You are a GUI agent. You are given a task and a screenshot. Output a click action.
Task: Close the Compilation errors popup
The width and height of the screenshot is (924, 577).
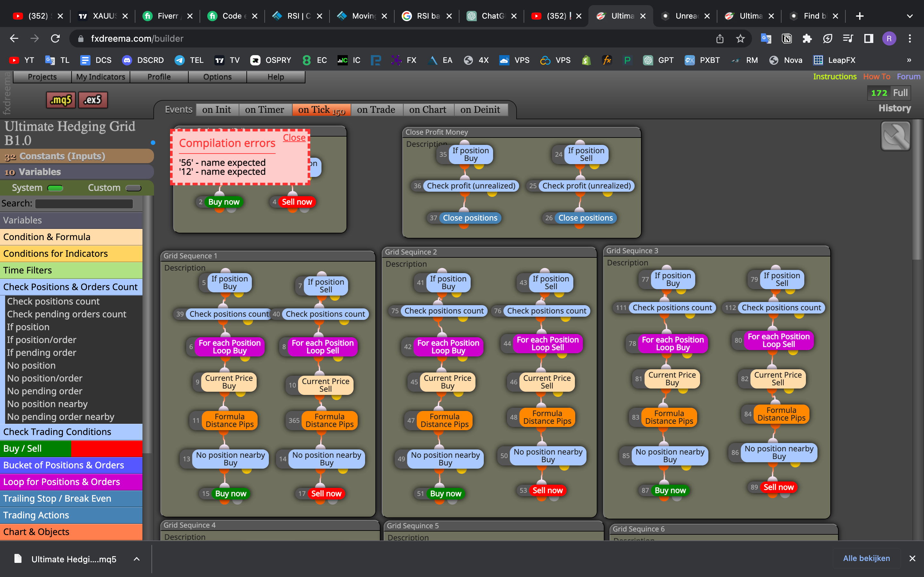[x=294, y=138]
